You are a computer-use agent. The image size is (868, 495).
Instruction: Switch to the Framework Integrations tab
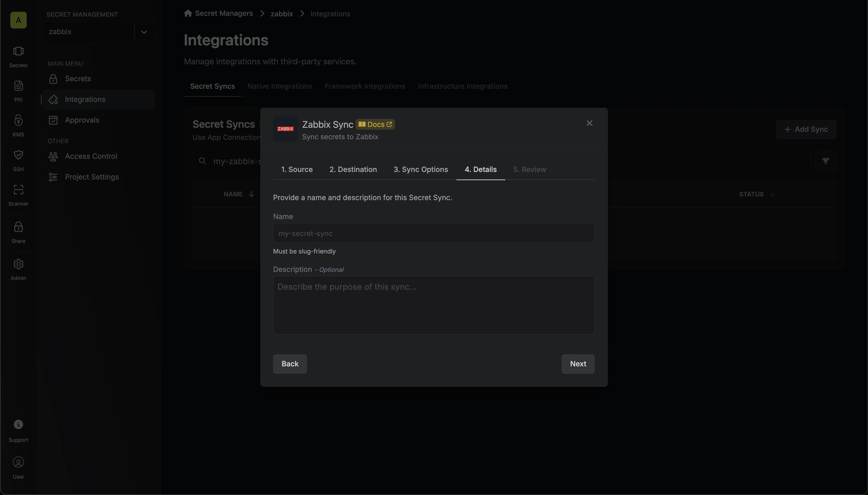pyautogui.click(x=365, y=86)
